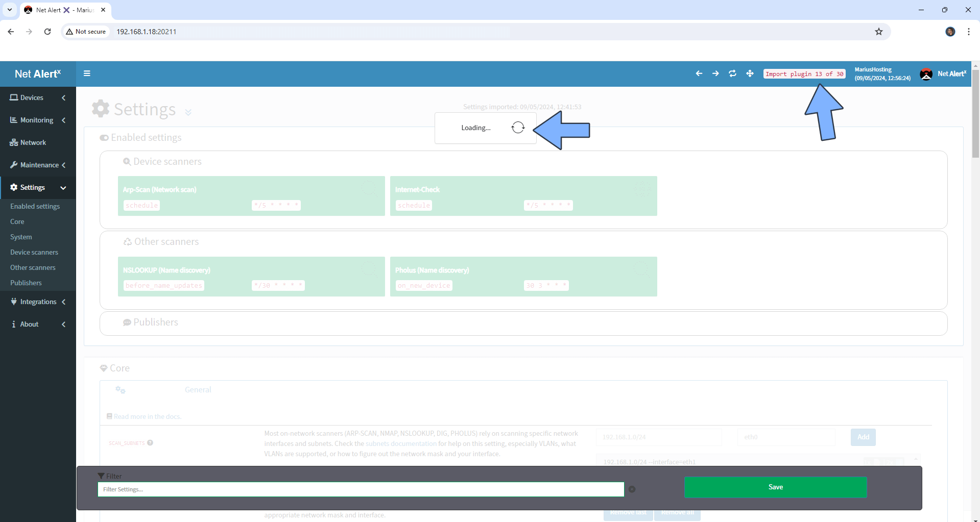The width and height of the screenshot is (980, 522).
Task: Click the browser profile avatar icon
Action: [950, 32]
